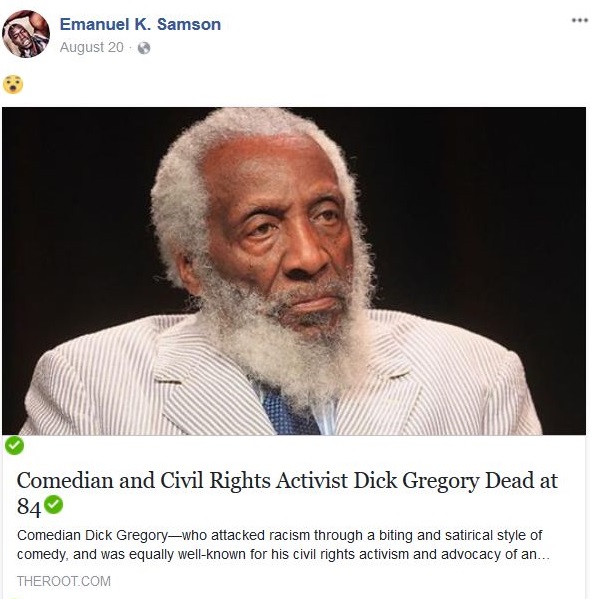Open Emanuel K. Samson's profile picture

26,34
